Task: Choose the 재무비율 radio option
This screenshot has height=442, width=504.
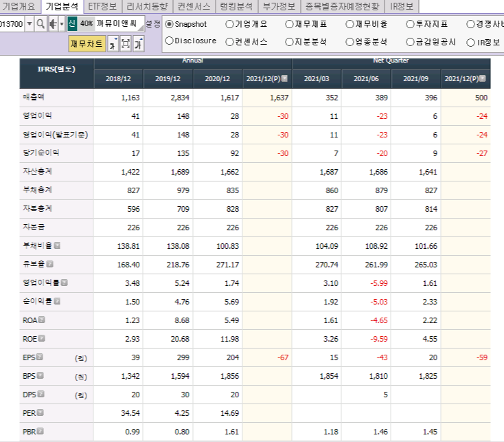Action: coord(350,24)
